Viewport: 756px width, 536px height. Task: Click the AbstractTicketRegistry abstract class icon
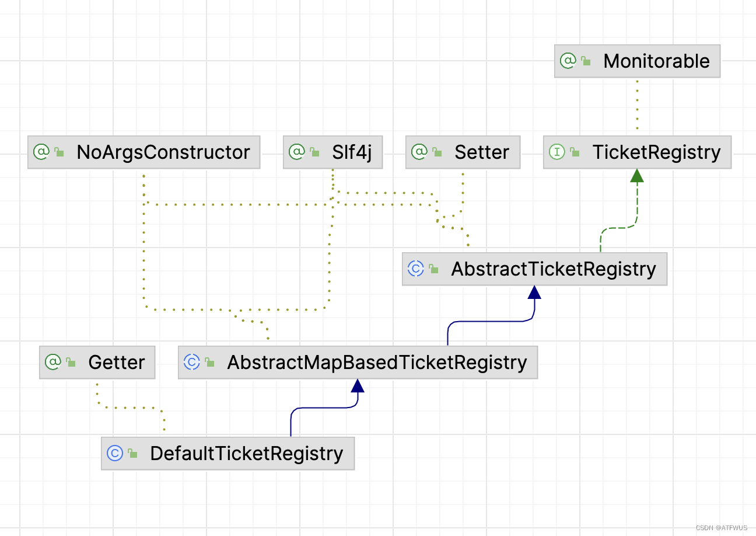[x=416, y=269]
